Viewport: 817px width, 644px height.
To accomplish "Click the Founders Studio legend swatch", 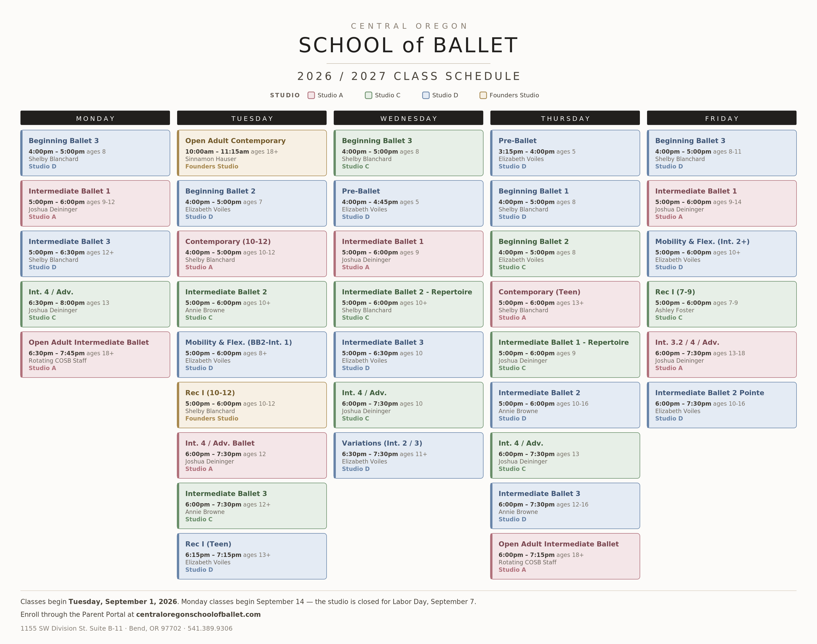I will 483,95.
